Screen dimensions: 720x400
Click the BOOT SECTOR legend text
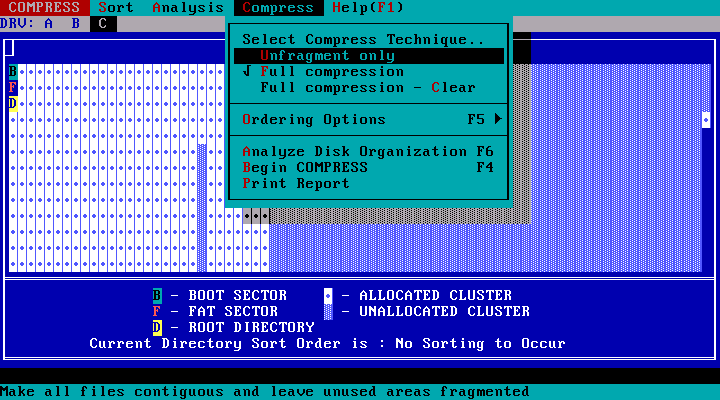click(x=238, y=295)
